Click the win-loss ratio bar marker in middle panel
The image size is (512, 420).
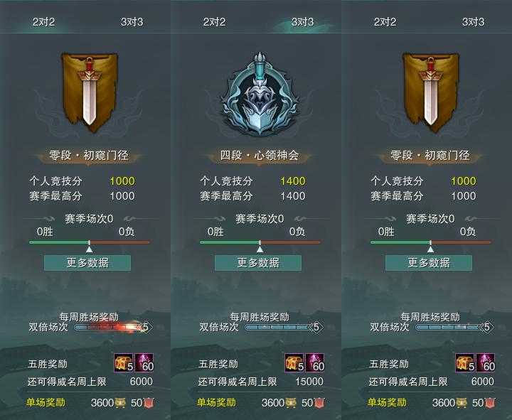[x=260, y=246]
